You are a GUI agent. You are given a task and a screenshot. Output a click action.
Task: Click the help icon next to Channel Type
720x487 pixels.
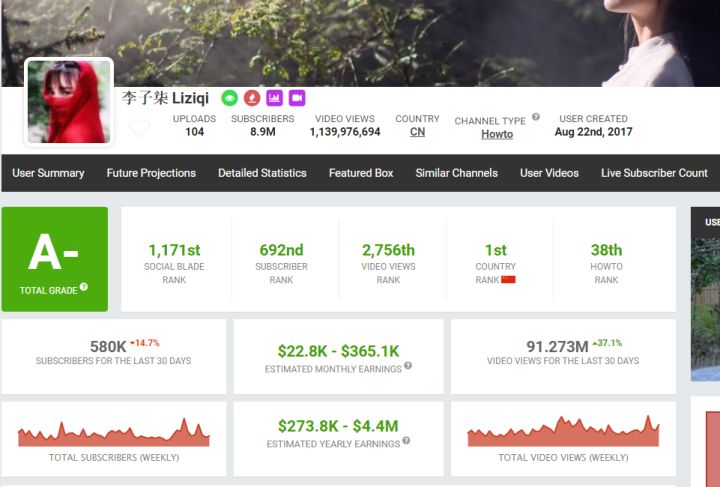tap(536, 117)
